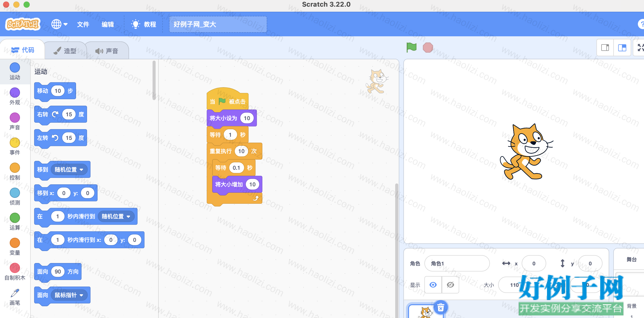Select the 画笔 pen extension category
Image resolution: width=644 pixels, height=318 pixels.
15,297
